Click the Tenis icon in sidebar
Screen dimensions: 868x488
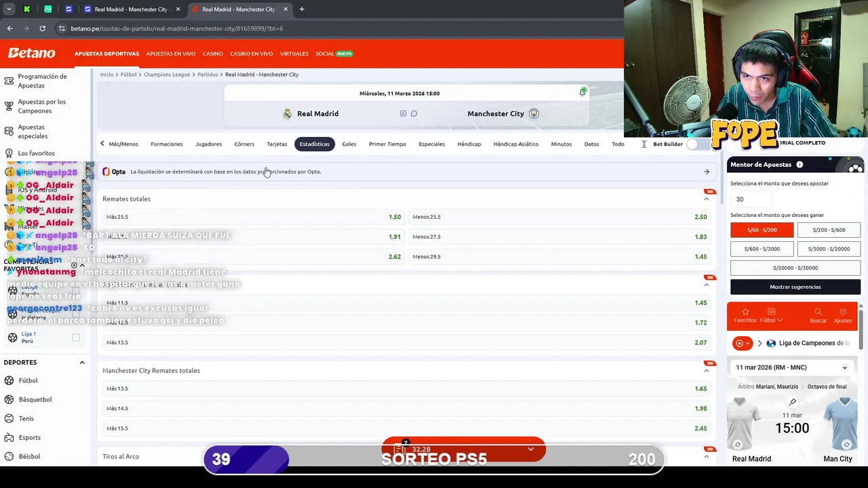click(x=9, y=418)
